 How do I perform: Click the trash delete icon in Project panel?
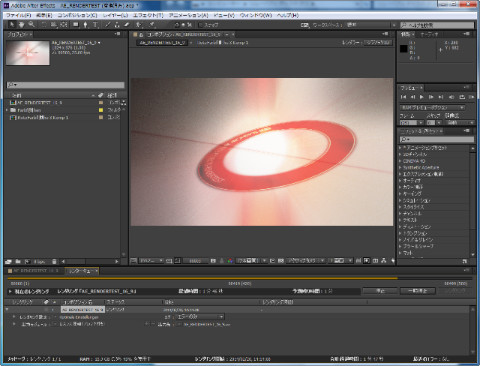[54, 262]
